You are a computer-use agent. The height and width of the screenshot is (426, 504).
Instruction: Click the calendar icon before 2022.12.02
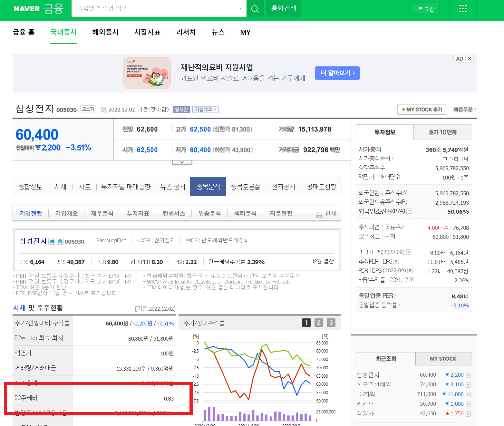click(x=104, y=110)
